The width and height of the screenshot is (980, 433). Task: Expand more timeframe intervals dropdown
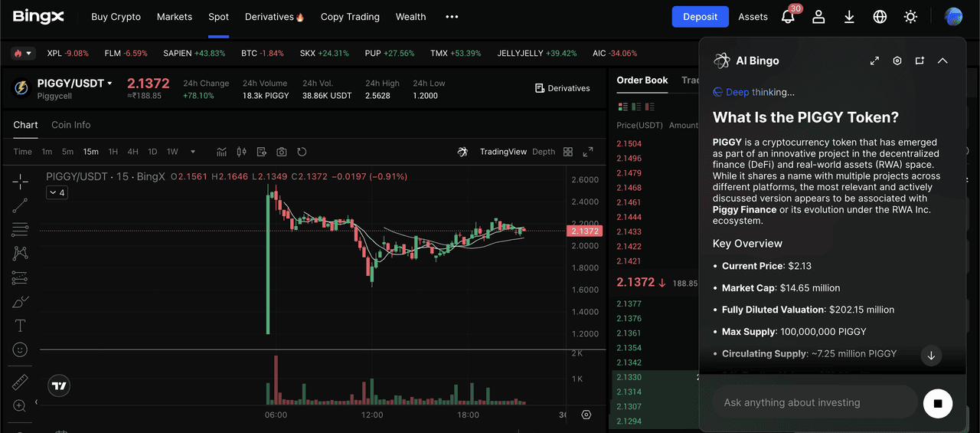pyautogui.click(x=193, y=152)
